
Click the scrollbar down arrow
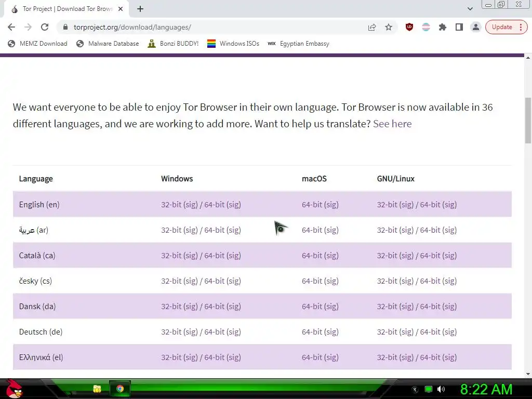528,374
